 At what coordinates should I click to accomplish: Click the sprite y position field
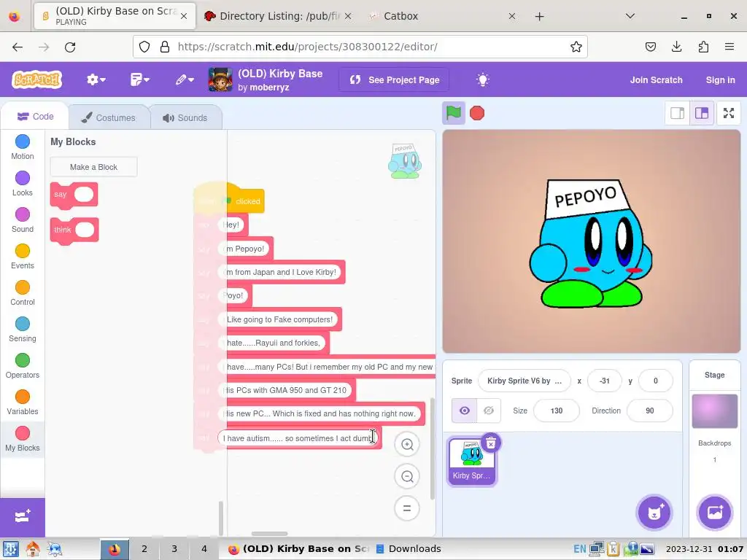656,381
